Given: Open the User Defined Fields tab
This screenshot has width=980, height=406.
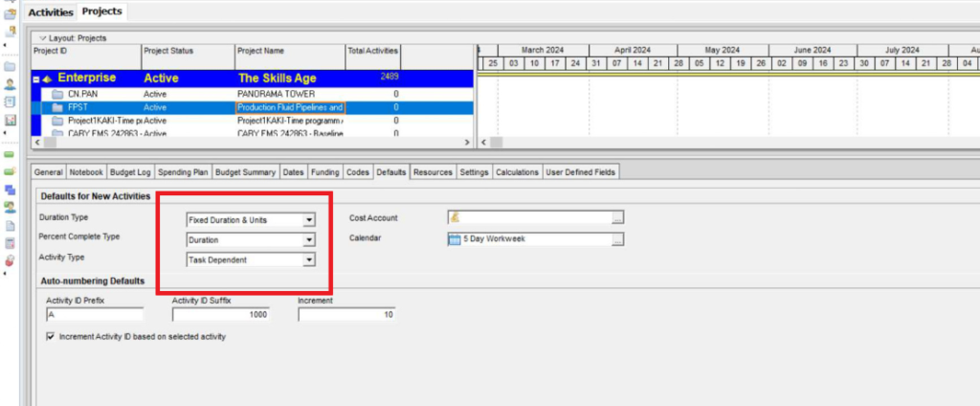Looking at the screenshot, I should click(x=581, y=172).
